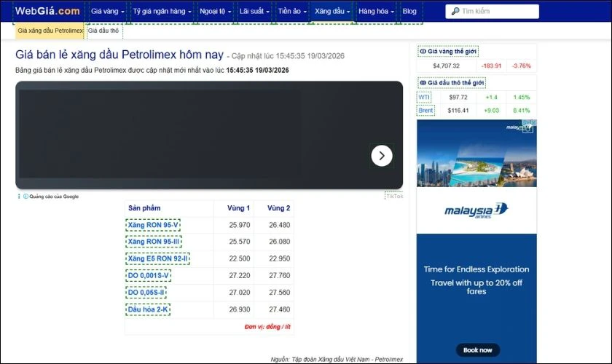Go to the Blog page
The image size is (612, 364).
[x=409, y=12]
